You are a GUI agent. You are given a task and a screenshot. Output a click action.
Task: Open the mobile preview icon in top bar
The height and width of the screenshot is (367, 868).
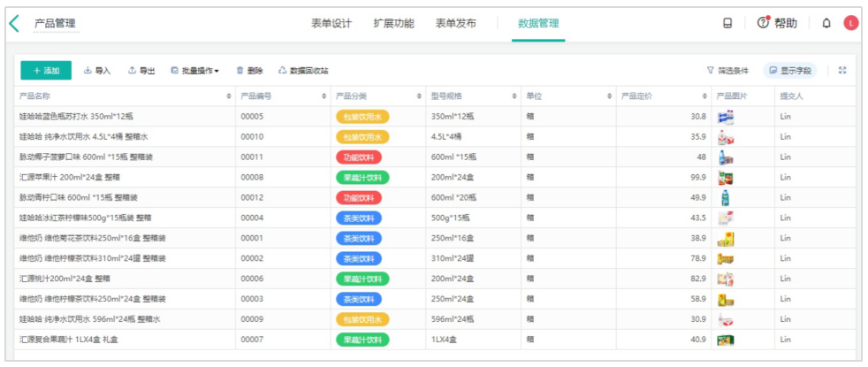pyautogui.click(x=727, y=24)
